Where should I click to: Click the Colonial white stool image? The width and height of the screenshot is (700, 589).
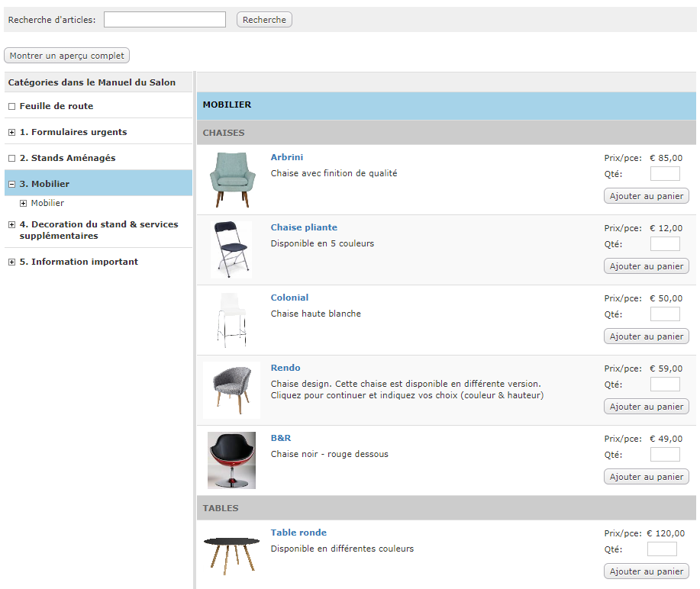pyautogui.click(x=232, y=320)
